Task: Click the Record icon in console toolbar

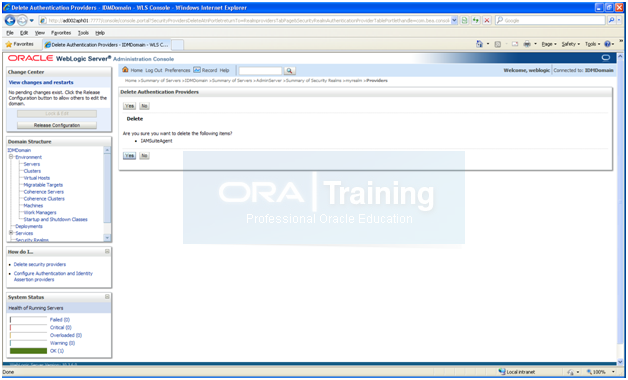Action: (x=197, y=70)
